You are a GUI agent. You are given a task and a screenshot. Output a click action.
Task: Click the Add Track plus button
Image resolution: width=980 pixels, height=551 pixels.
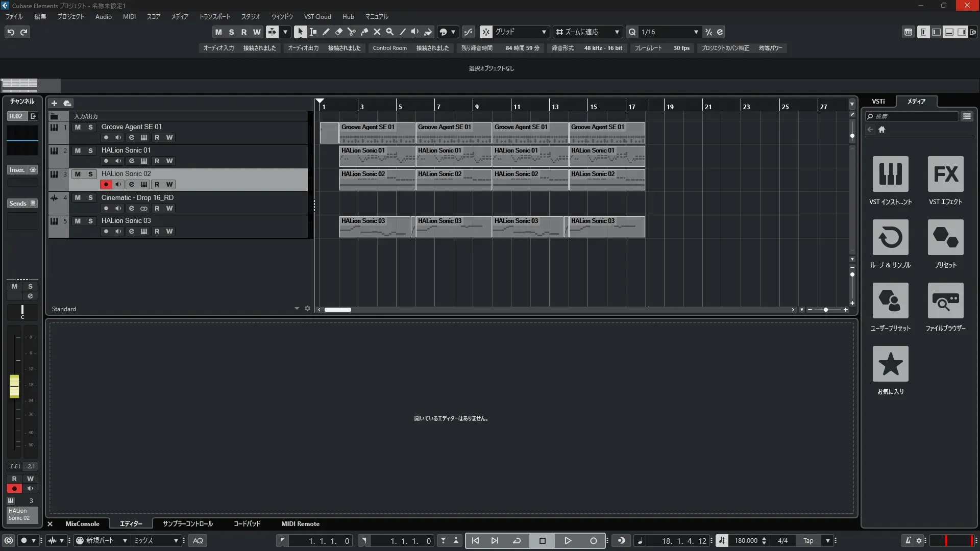pos(54,103)
